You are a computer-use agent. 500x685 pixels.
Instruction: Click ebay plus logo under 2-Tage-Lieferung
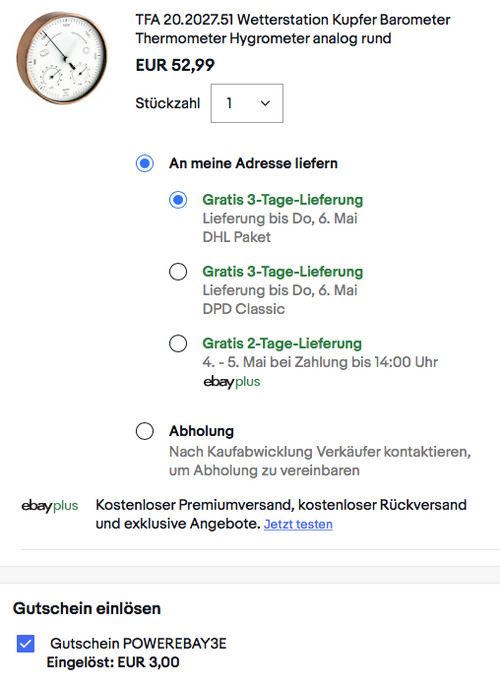pos(231,382)
